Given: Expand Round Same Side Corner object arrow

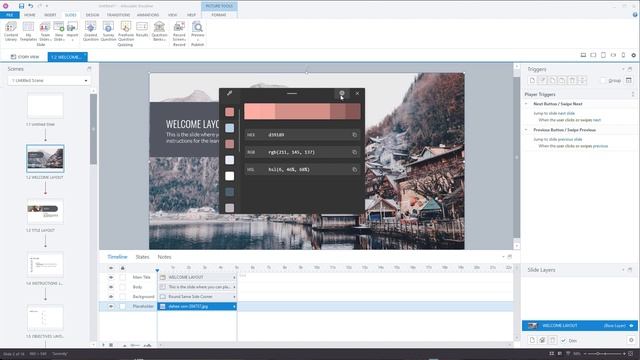Looking at the screenshot, I should pos(234,297).
